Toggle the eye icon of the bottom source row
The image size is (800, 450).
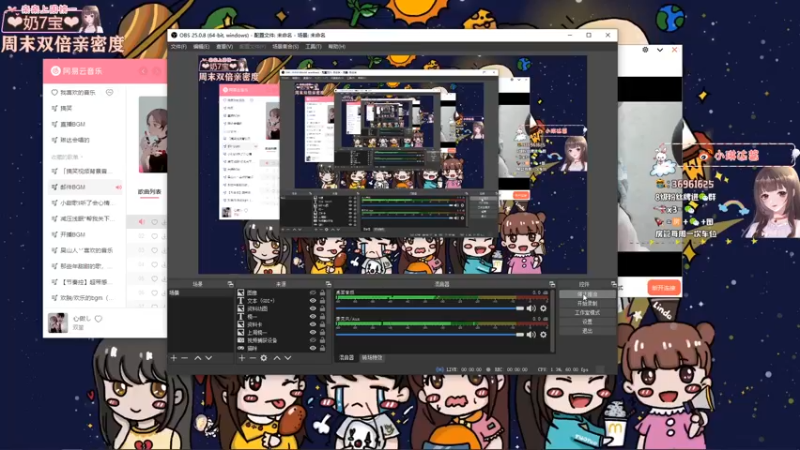pyautogui.click(x=313, y=348)
